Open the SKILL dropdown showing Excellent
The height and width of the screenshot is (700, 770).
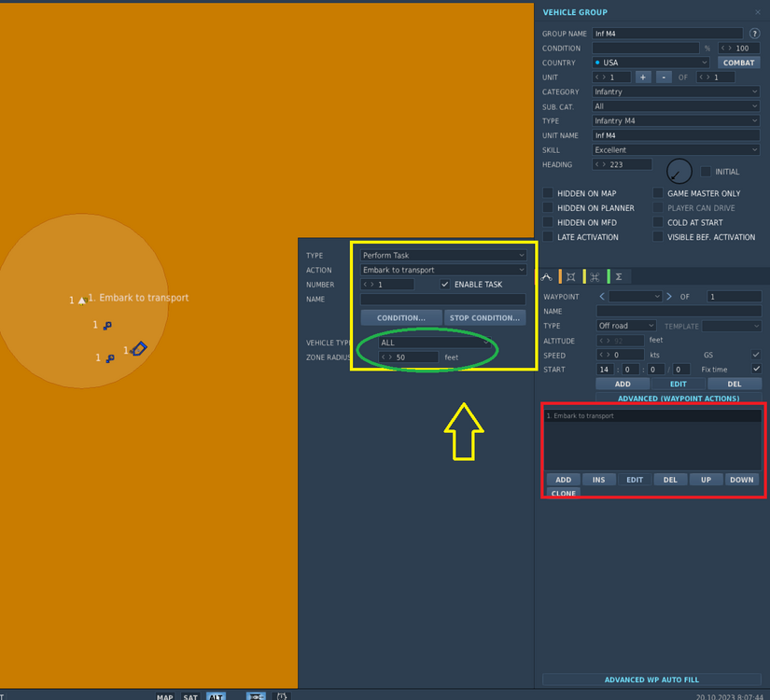pyautogui.click(x=675, y=149)
